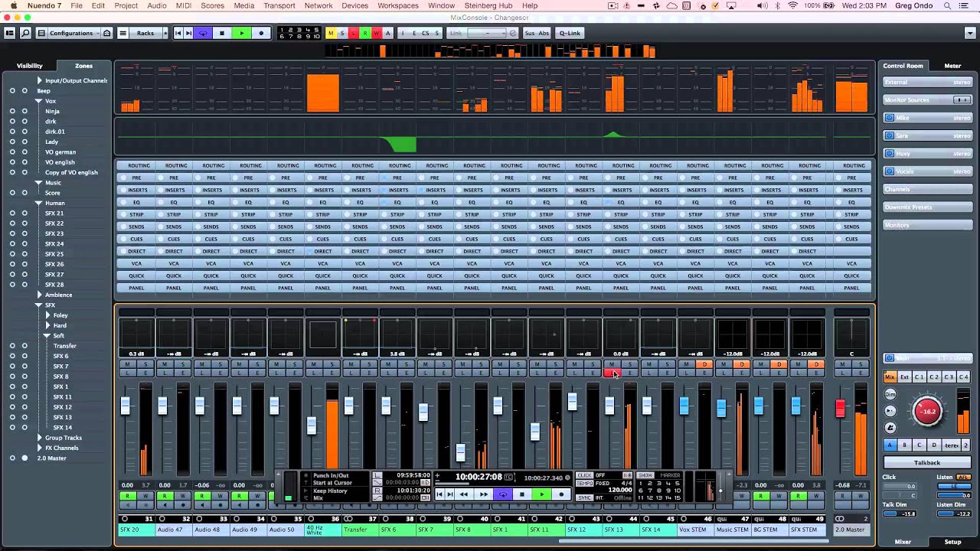Open the Project menu
980x551 pixels.
pyautogui.click(x=126, y=5)
